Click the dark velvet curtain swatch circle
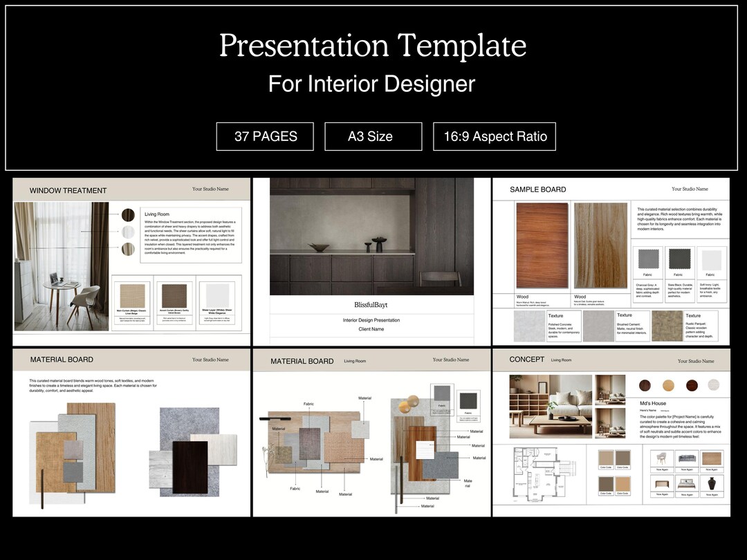Image resolution: width=747 pixels, height=560 pixels. tap(128, 216)
